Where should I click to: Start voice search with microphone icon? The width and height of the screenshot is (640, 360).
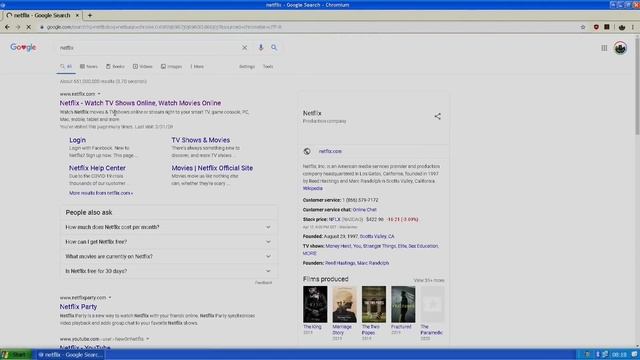261,48
